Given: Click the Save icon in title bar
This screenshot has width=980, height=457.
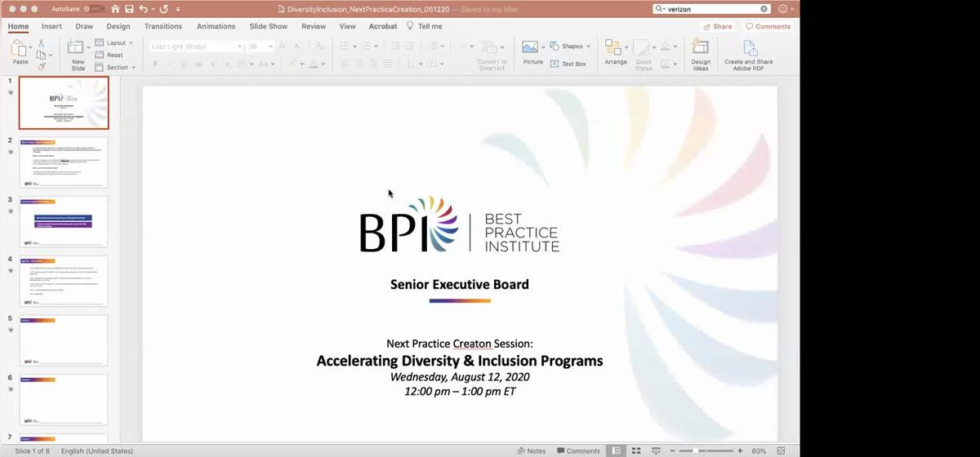Looking at the screenshot, I should (128, 9).
